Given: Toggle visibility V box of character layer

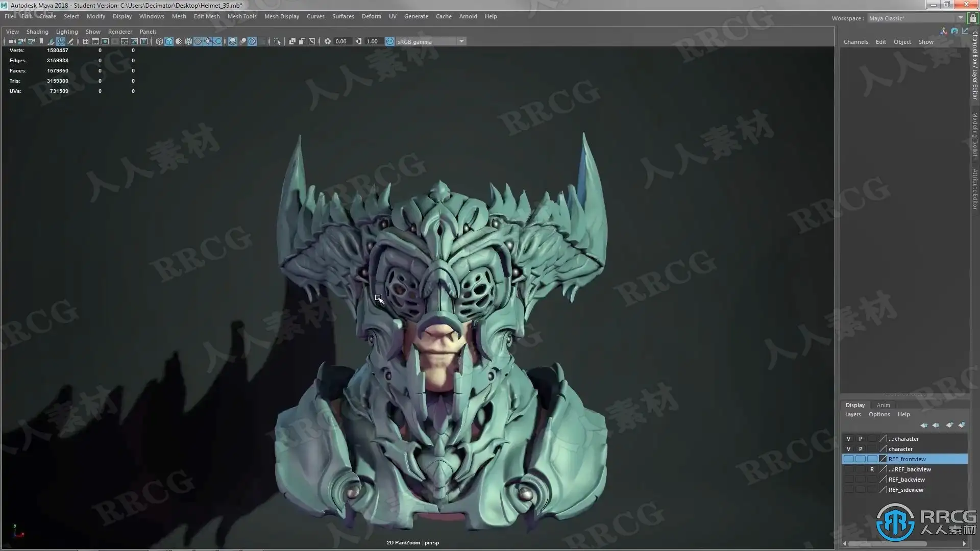Looking at the screenshot, I should pyautogui.click(x=848, y=449).
